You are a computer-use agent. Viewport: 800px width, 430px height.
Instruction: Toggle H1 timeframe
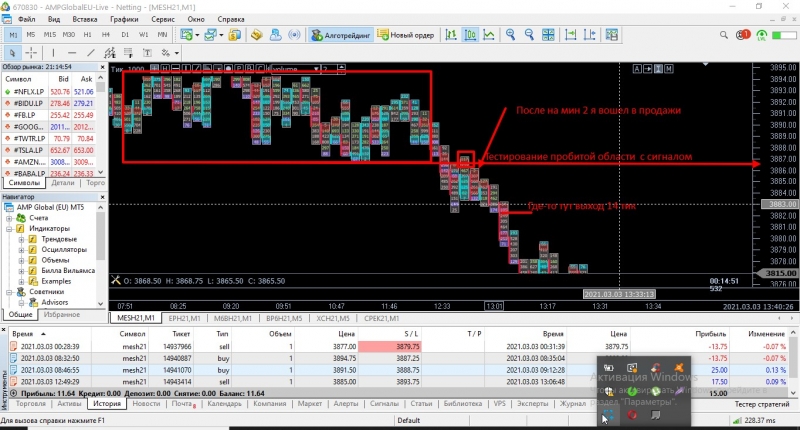click(x=87, y=35)
